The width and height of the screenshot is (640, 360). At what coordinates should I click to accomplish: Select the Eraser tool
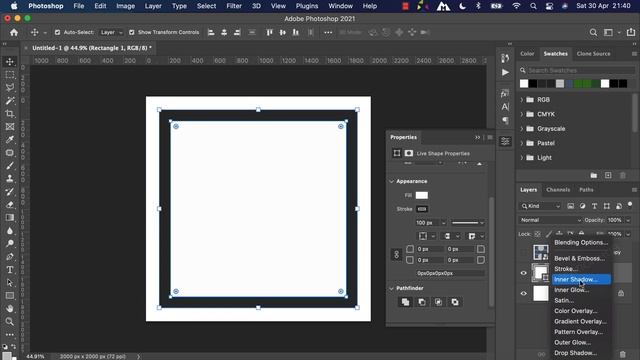tap(10, 204)
